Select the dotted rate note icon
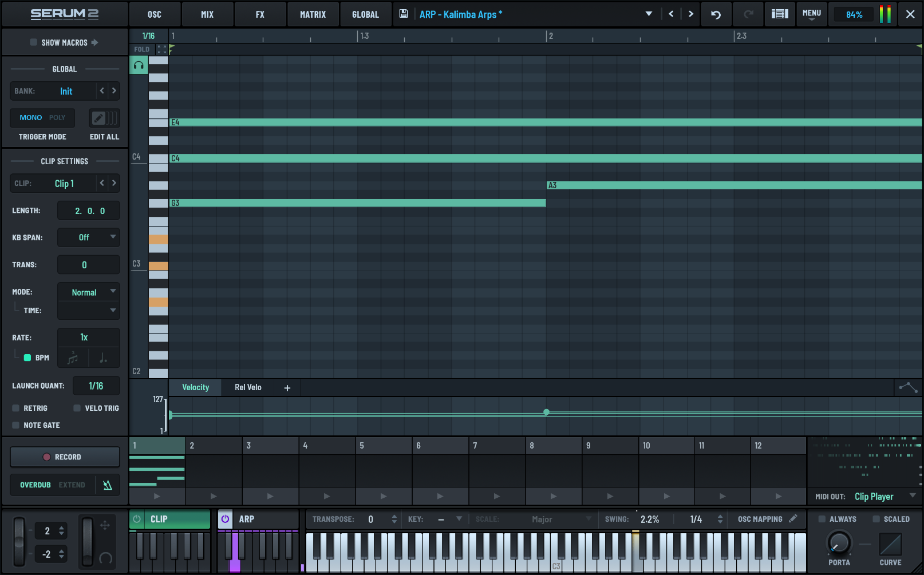 pyautogui.click(x=104, y=358)
